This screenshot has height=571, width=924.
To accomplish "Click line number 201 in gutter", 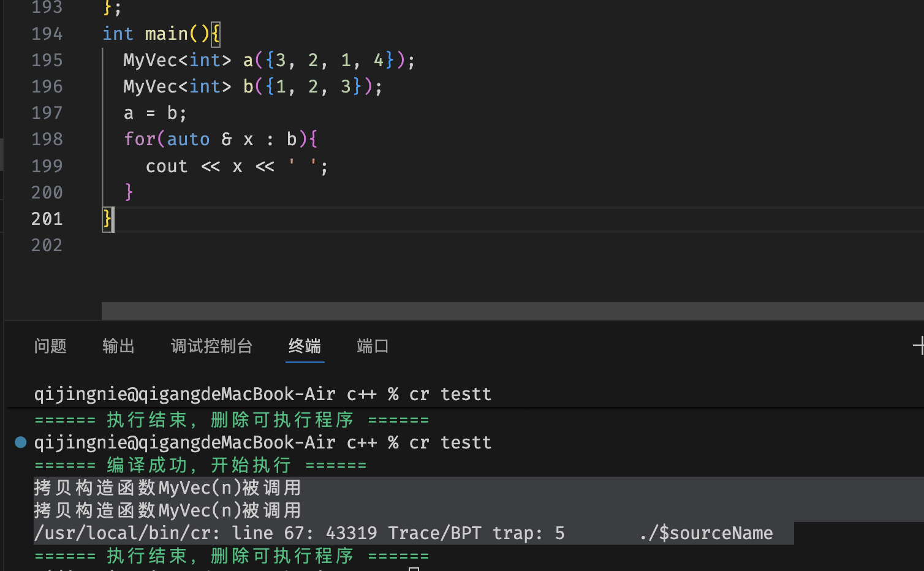I will [x=47, y=219].
